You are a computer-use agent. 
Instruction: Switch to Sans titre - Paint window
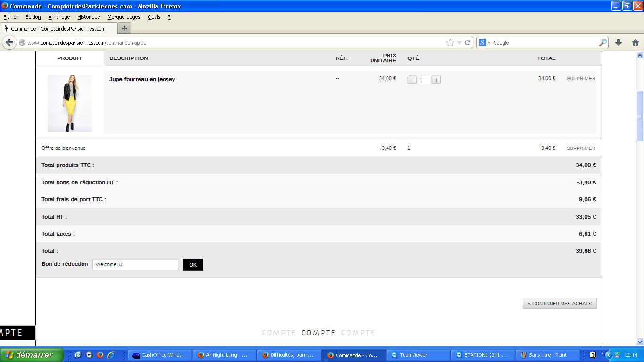[x=548, y=355]
